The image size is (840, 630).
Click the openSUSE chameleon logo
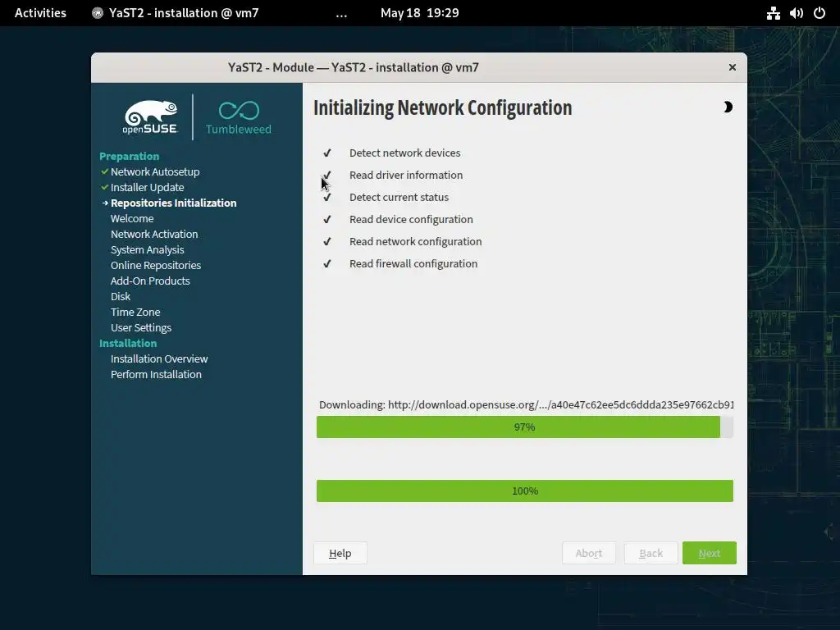point(151,116)
